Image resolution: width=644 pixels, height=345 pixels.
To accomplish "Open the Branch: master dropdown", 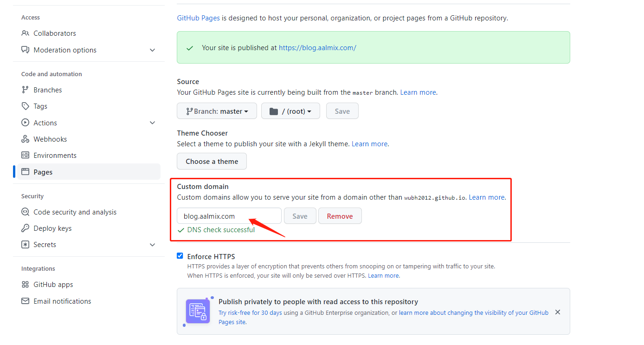I will (x=217, y=111).
